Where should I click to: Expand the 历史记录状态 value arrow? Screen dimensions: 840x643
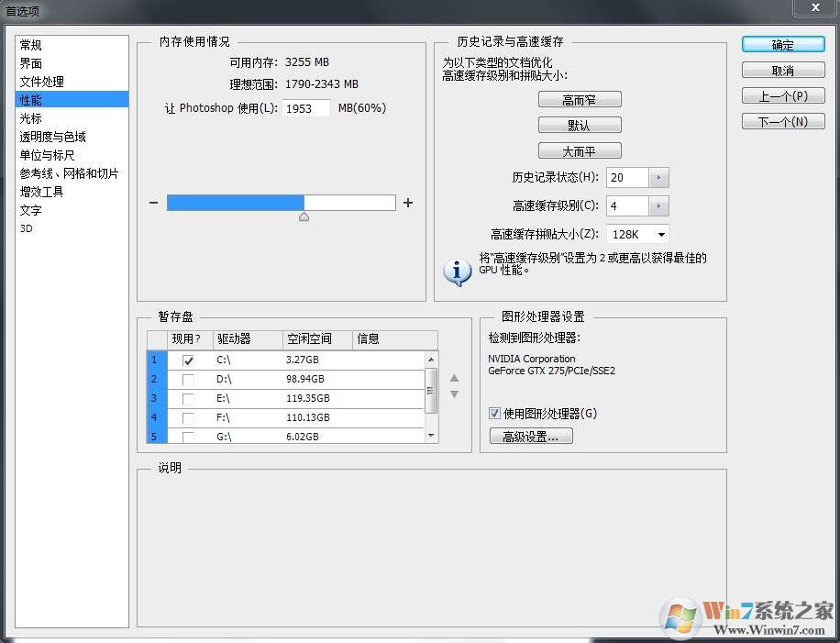[659, 178]
